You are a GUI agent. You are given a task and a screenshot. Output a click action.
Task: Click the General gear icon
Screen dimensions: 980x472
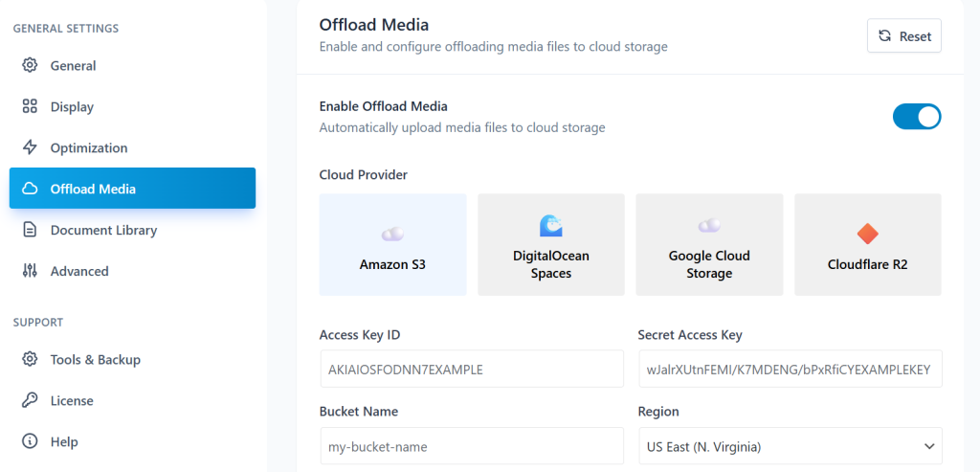[x=30, y=65]
